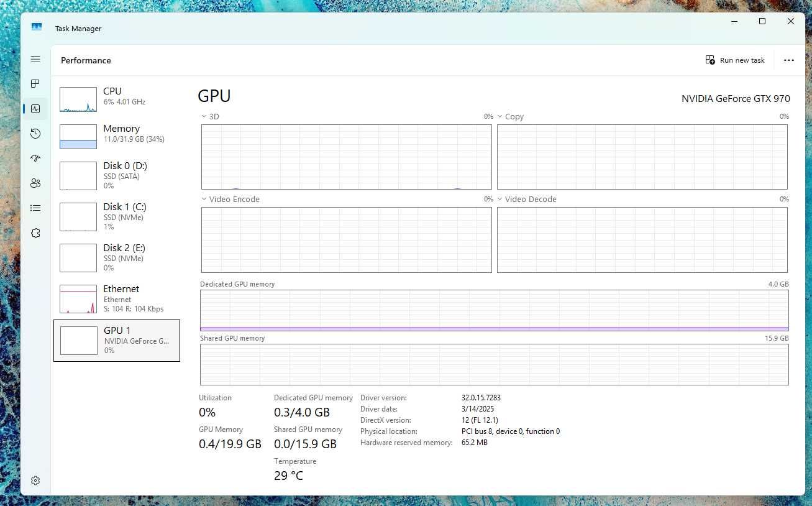Image resolution: width=812 pixels, height=506 pixels.
Task: Select the Memory performance entry
Action: (x=117, y=137)
